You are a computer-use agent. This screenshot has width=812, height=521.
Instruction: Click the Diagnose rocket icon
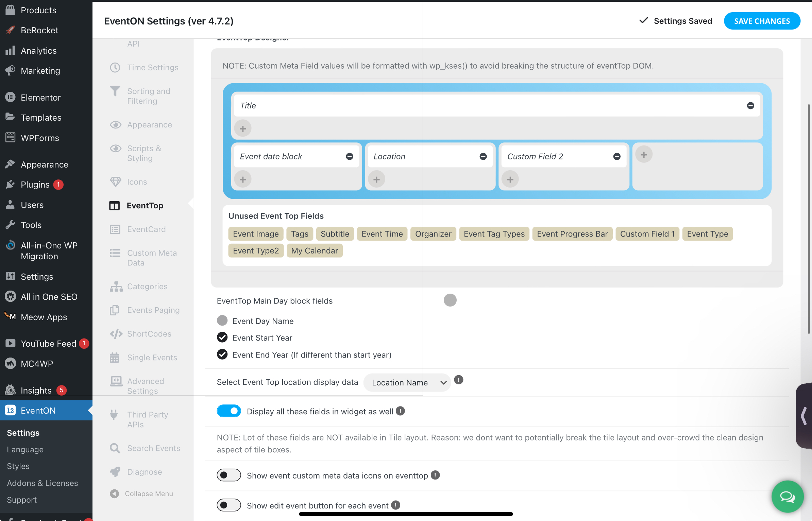point(115,472)
